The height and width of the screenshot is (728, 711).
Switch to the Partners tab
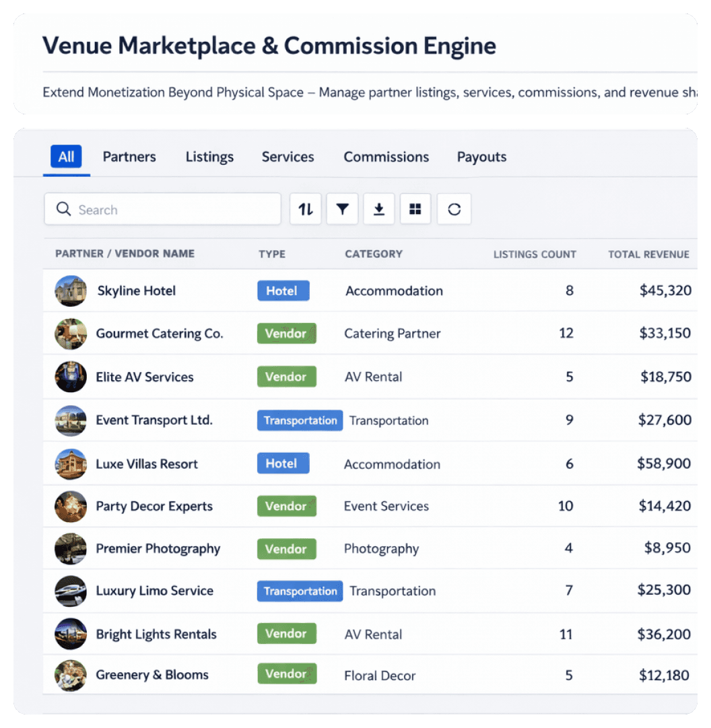[x=129, y=157]
